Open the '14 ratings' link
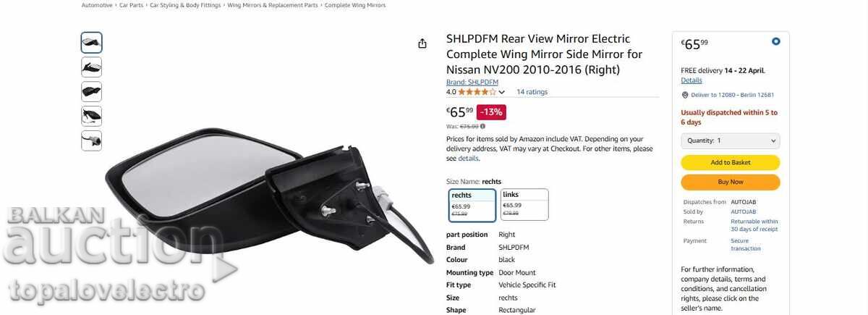 (532, 92)
